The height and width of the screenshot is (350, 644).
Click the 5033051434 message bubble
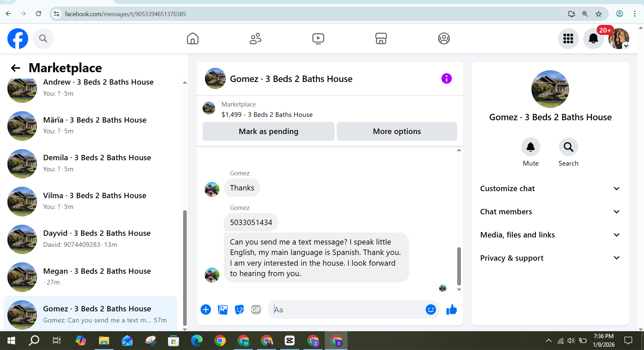(x=251, y=222)
